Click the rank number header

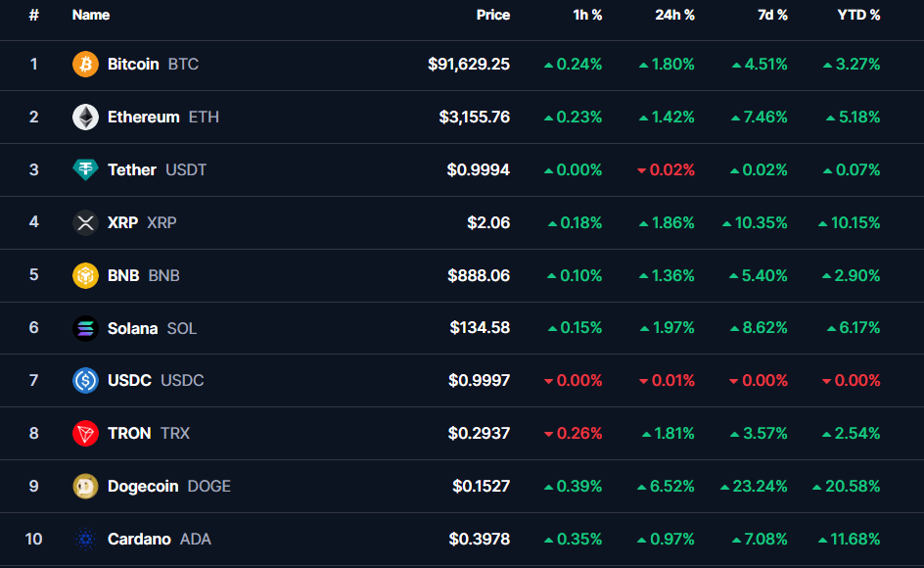(33, 15)
